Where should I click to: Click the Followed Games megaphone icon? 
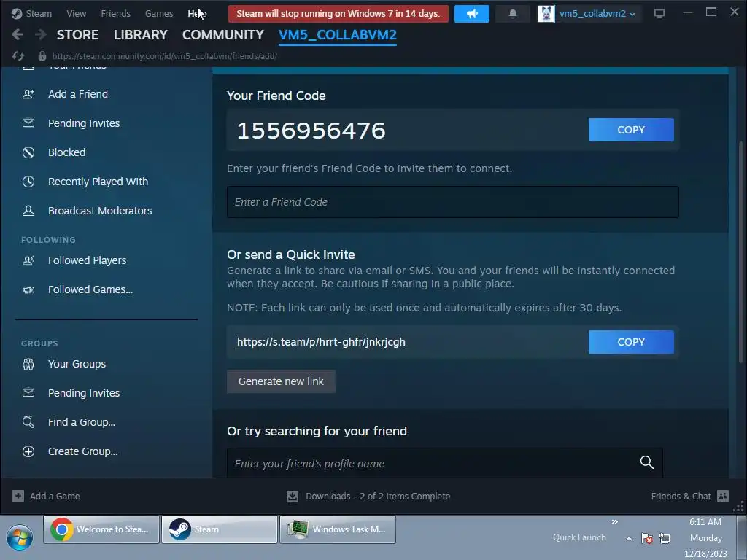[x=28, y=289]
